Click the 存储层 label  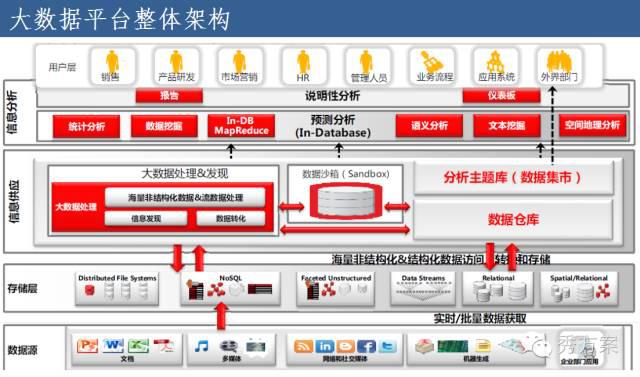tap(22, 288)
